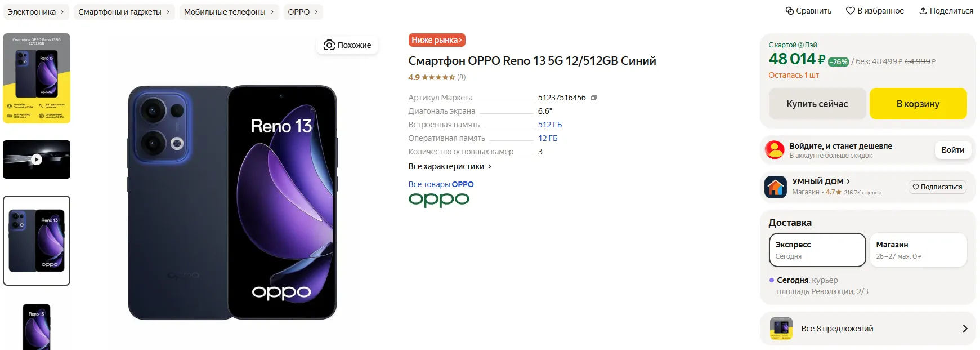Subscribe to the store with Подписаться
This screenshot has height=350, width=980.
coord(937,187)
